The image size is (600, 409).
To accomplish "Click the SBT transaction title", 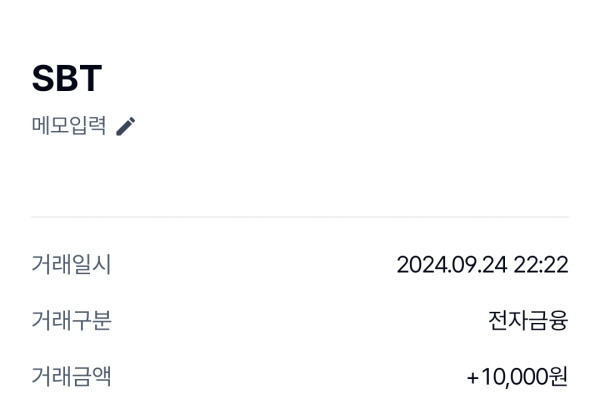I will click(x=67, y=78).
